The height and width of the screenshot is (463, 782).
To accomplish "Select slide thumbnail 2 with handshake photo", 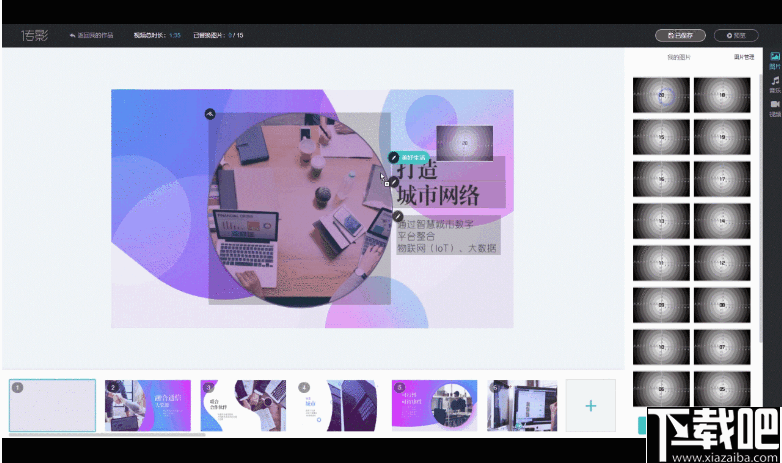I will pyautogui.click(x=148, y=406).
